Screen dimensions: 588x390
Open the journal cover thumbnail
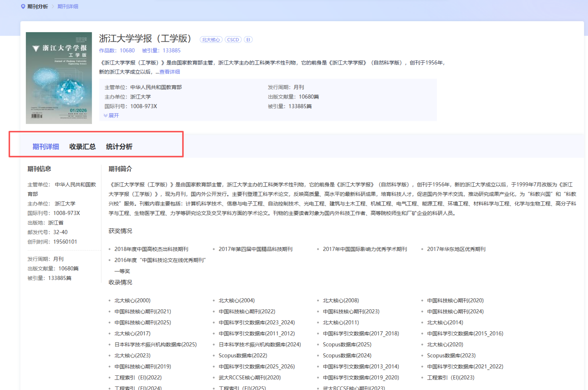59,78
